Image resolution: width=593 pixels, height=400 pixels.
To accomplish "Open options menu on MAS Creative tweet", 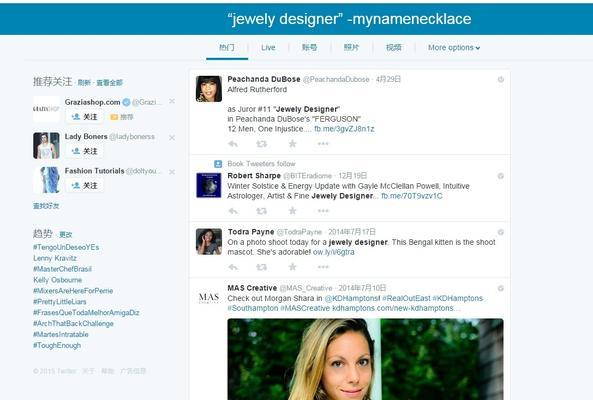I will (x=501, y=288).
